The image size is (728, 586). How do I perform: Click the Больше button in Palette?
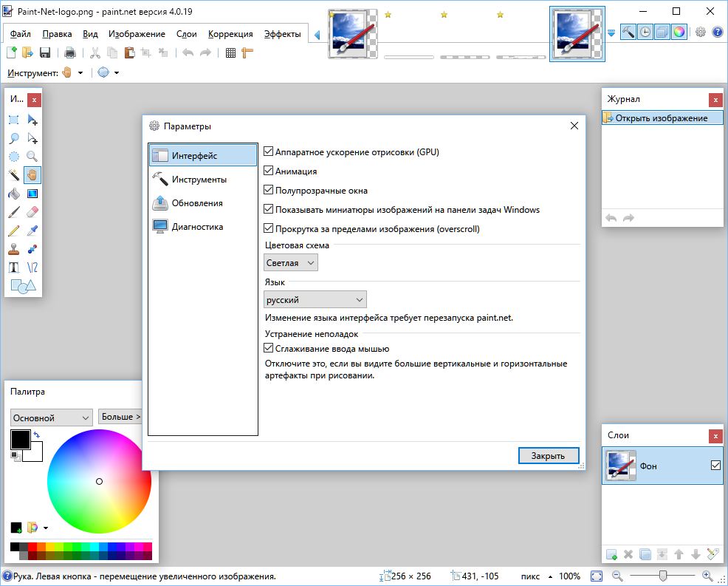(x=120, y=417)
